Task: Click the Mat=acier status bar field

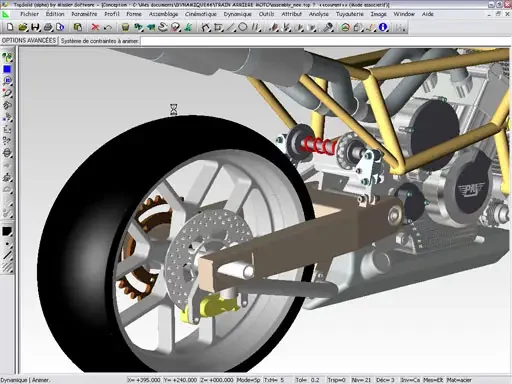Action: (x=459, y=380)
